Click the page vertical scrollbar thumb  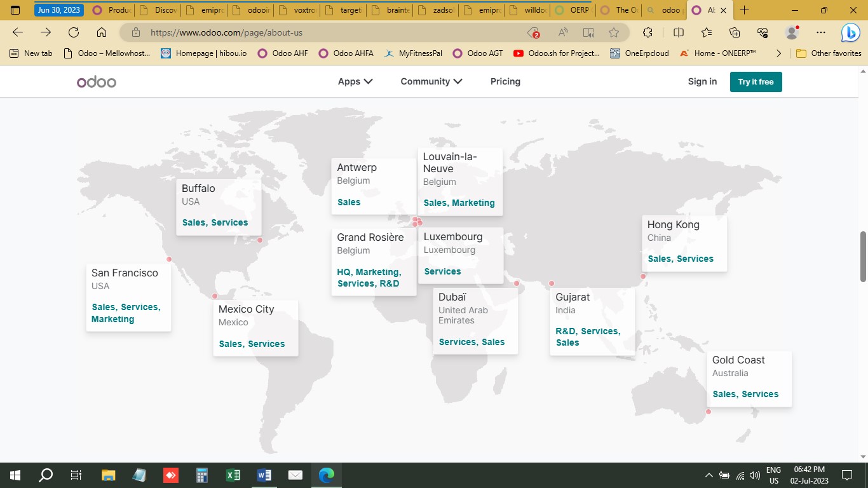coord(863,257)
